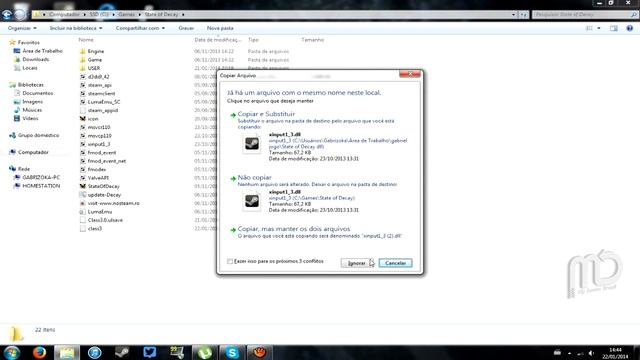Select the LumaEmu_SC file
The height and width of the screenshot is (360, 640).
104,102
